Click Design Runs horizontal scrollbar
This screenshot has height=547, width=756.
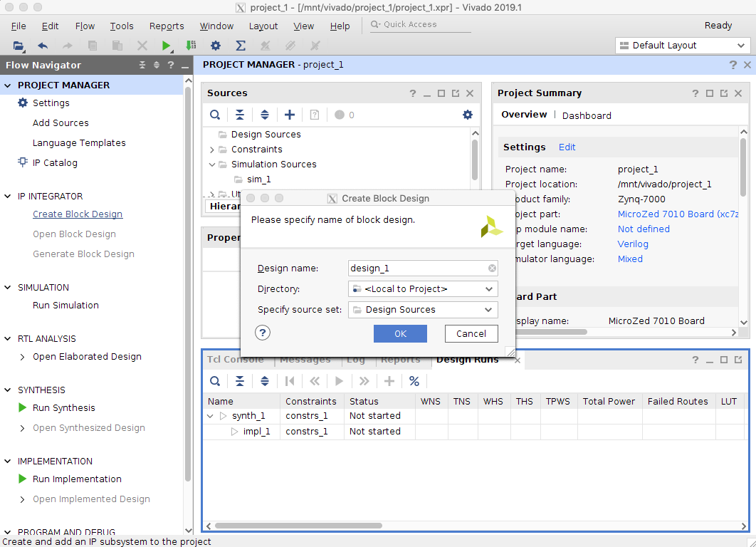click(298, 526)
